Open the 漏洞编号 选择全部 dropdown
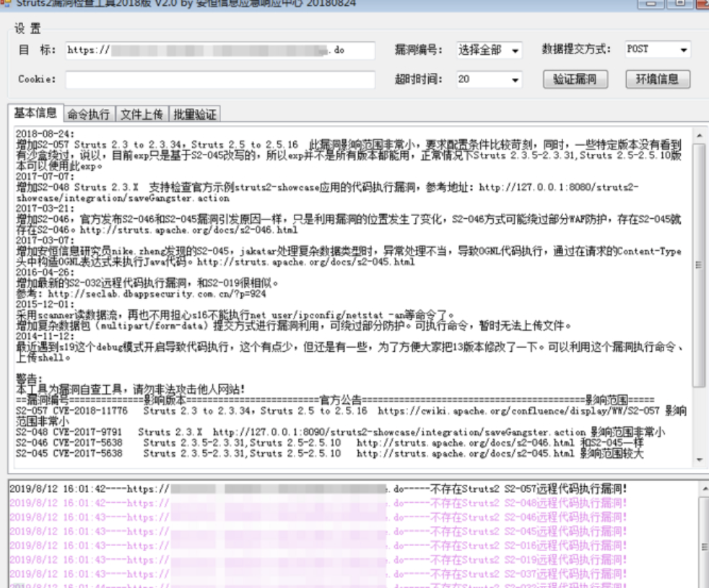This screenshot has height=588, width=709. pos(490,51)
